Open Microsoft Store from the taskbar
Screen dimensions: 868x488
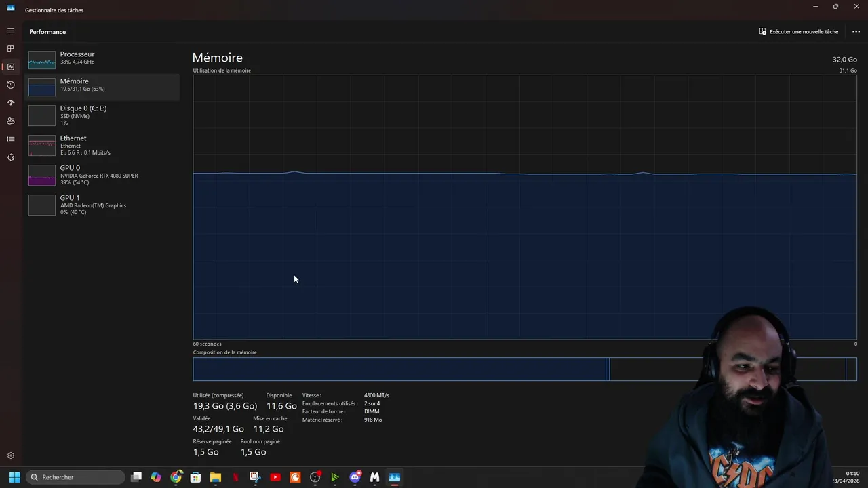pyautogui.click(x=195, y=477)
